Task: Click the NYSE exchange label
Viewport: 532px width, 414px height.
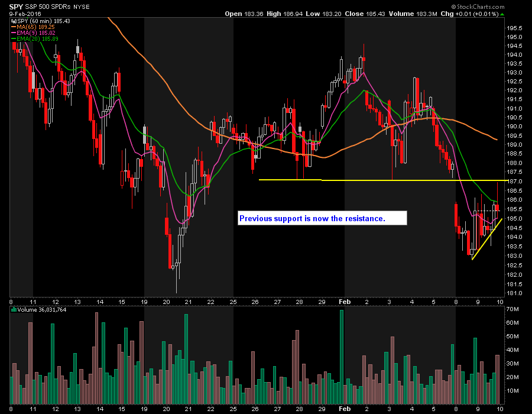Action: point(82,7)
